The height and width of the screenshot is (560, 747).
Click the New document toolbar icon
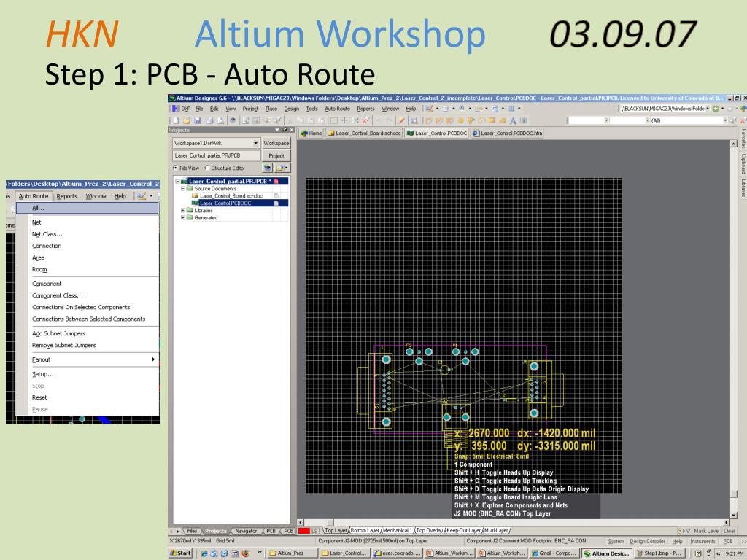[x=177, y=121]
